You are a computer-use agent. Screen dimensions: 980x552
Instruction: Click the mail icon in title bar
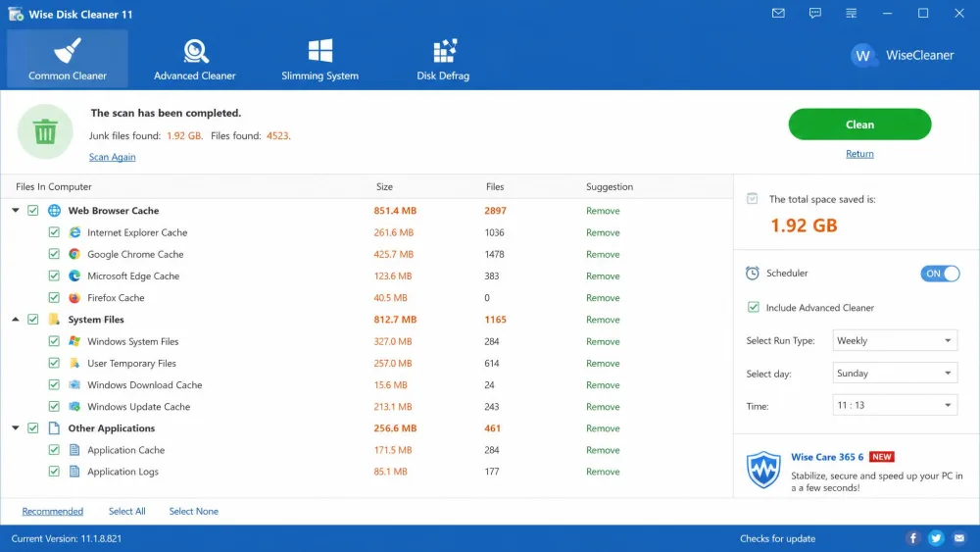778,13
